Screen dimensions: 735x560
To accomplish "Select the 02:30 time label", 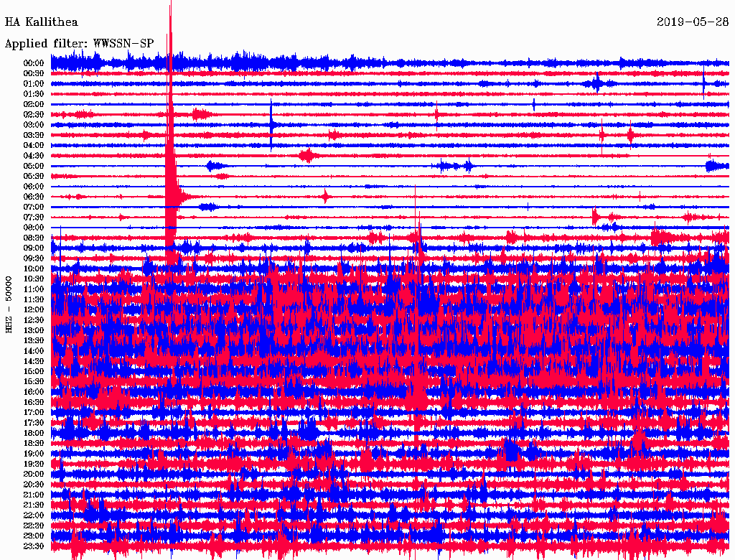I will (x=34, y=114).
